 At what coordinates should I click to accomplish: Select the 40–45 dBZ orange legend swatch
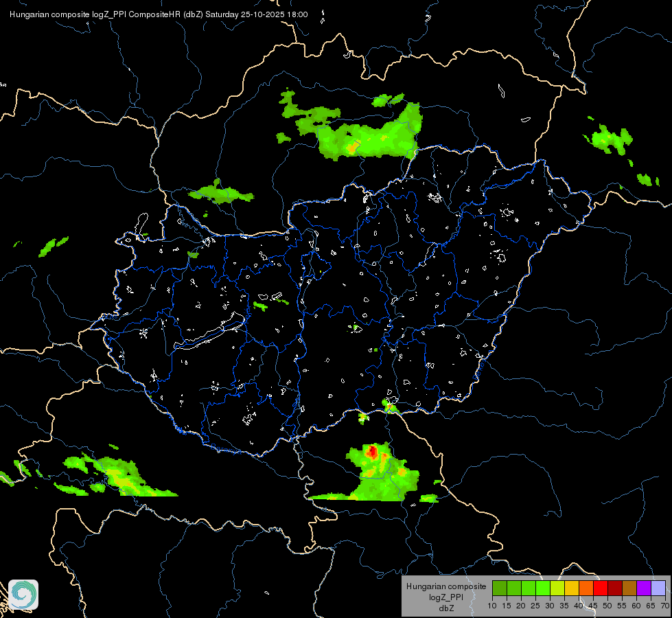(586, 588)
